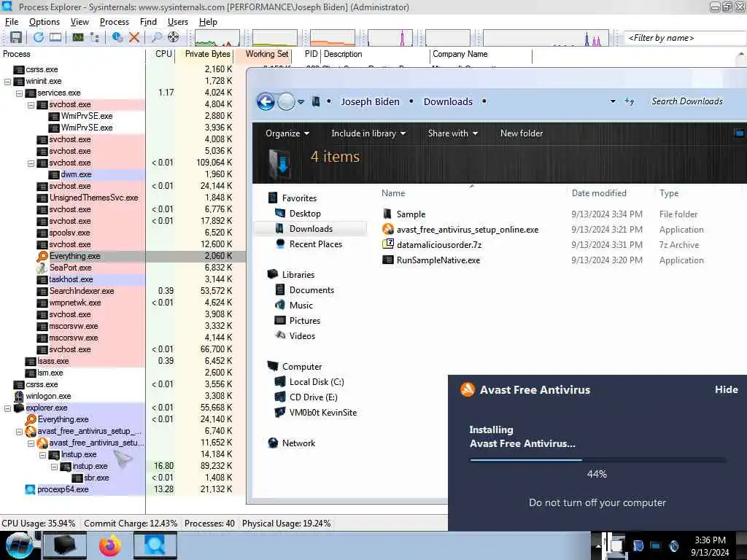Image resolution: width=747 pixels, height=560 pixels.
Task: Click the Save toolbar icon in Process Explorer
Action: (16, 37)
